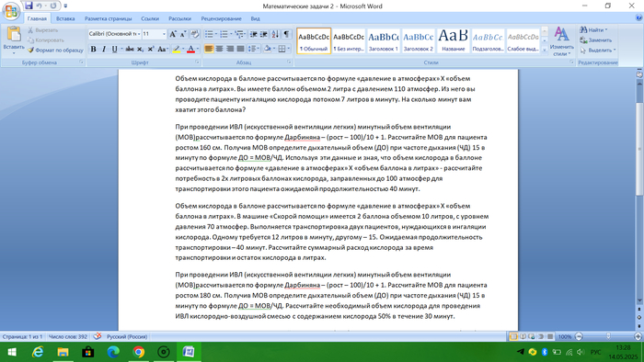The image size is (644, 362).
Task: Click the Sort A-Z icon
Action: point(275,34)
